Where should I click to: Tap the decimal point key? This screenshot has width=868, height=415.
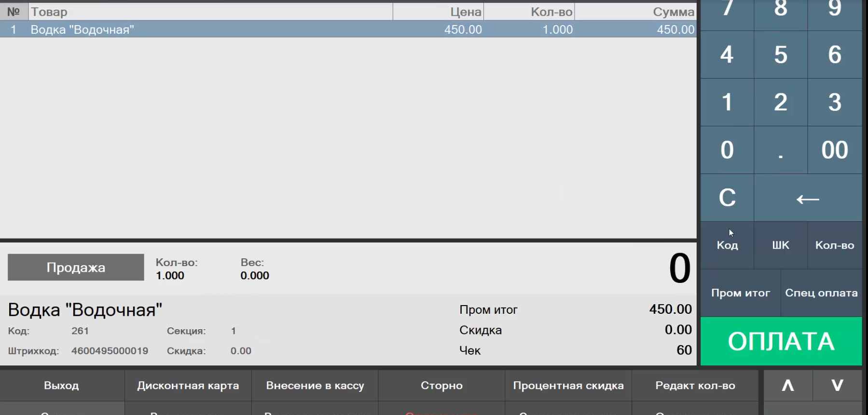[780, 150]
